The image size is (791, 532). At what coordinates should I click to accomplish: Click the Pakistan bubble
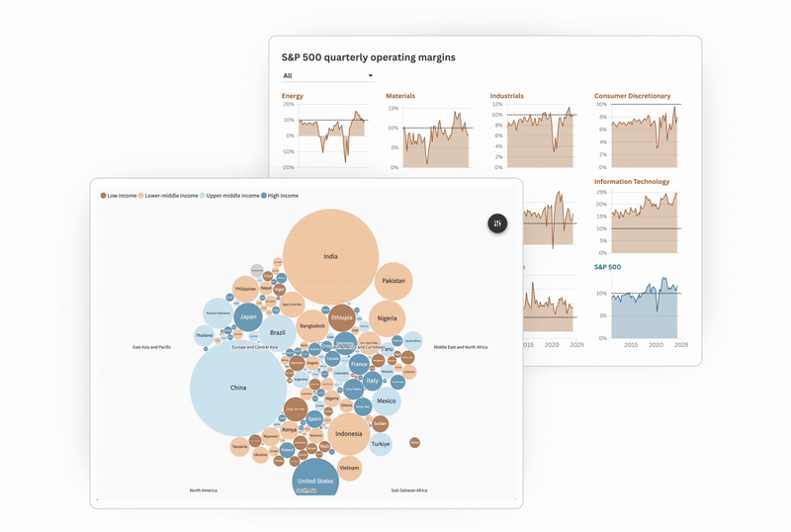pos(394,281)
